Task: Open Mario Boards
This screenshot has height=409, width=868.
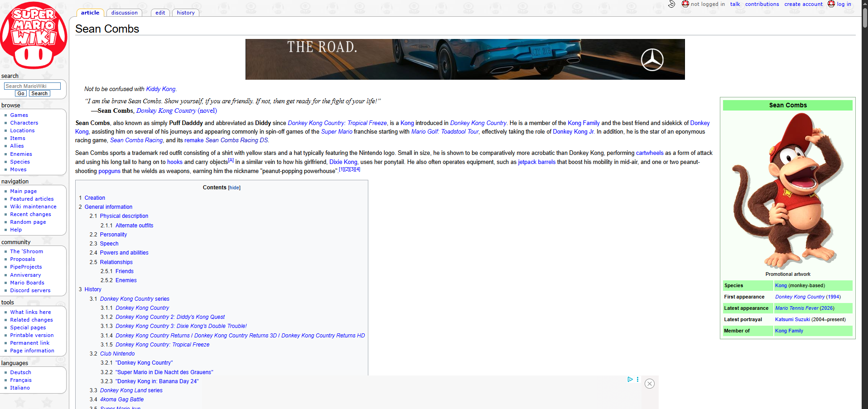Action: click(27, 283)
